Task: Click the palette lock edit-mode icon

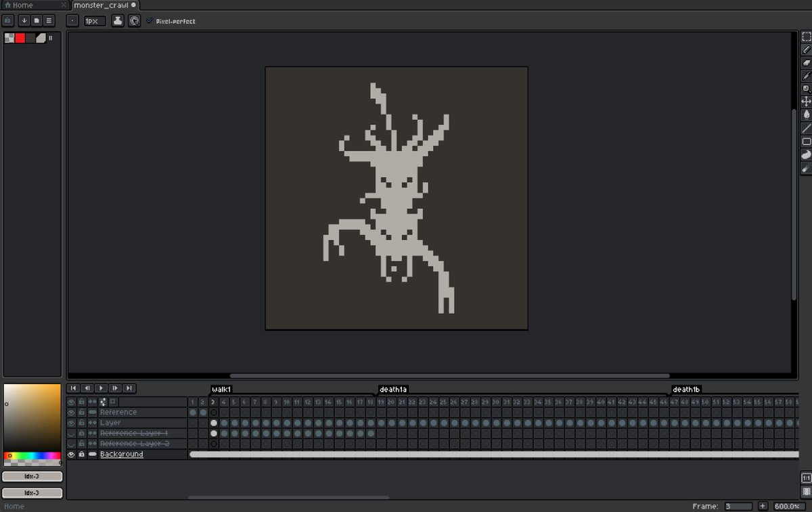Action: (x=9, y=21)
